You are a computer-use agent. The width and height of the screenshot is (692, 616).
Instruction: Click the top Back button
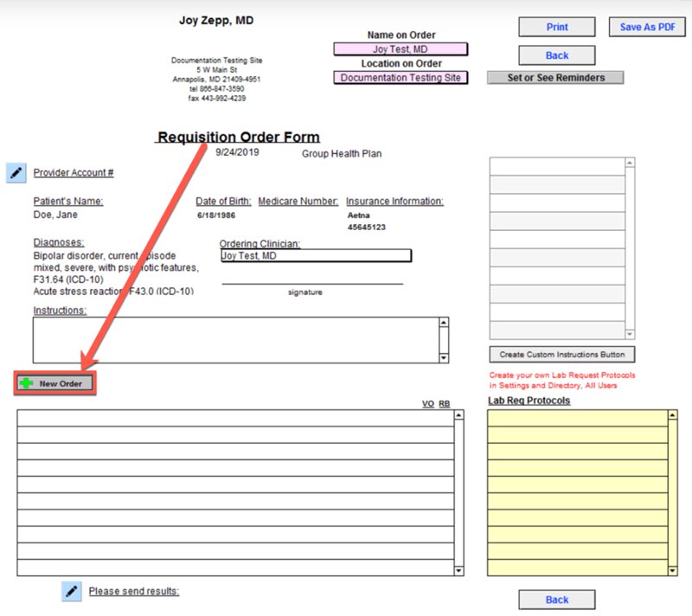(557, 55)
